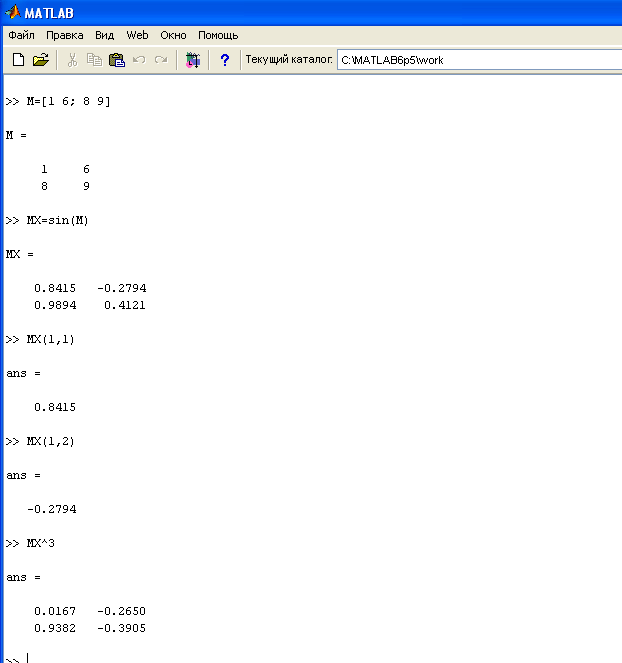Click the 'M =' output label

pyautogui.click(x=16, y=135)
